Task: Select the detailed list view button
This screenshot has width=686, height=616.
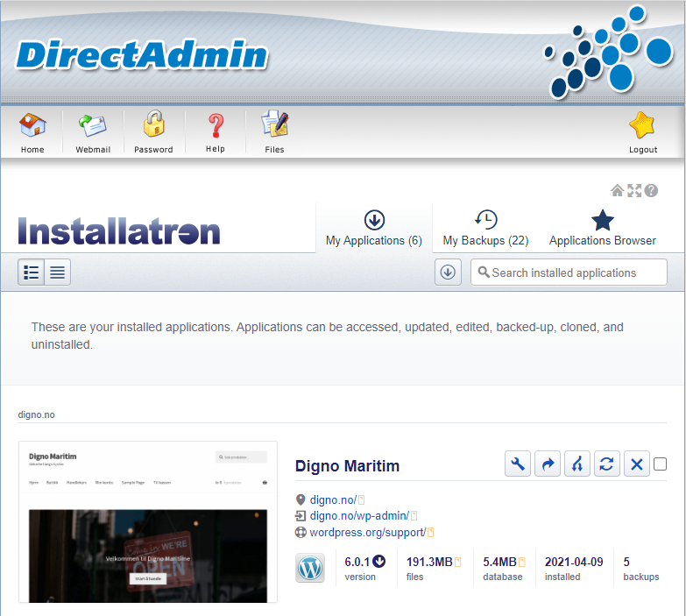Action: [x=31, y=273]
